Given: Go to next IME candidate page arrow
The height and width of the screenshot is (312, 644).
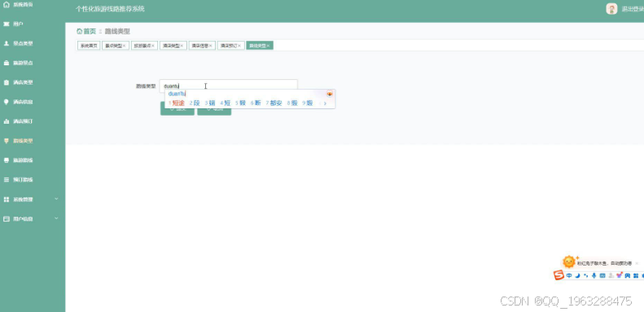Looking at the screenshot, I should pyautogui.click(x=325, y=103).
